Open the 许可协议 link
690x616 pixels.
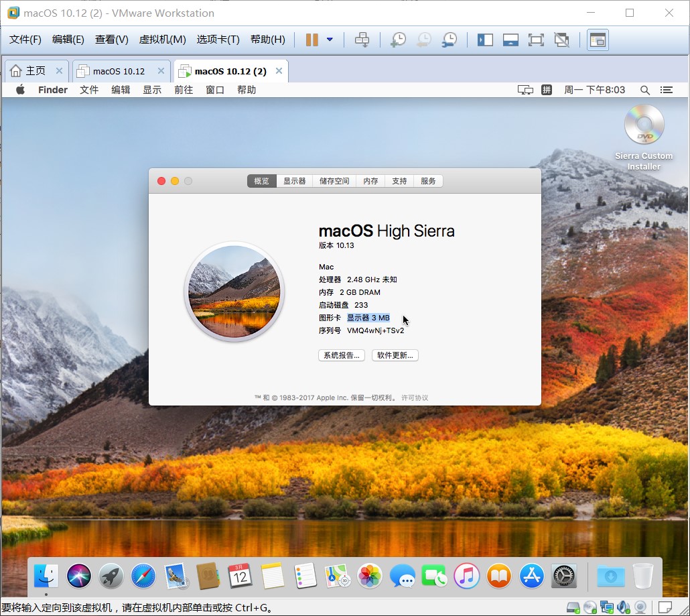coord(415,397)
